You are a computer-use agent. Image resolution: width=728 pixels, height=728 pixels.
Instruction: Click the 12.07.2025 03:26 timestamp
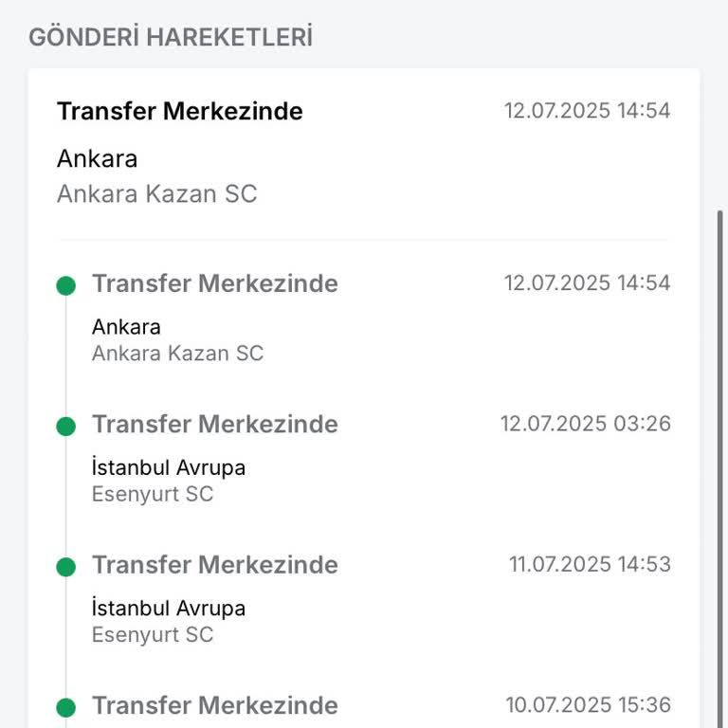coord(586,424)
